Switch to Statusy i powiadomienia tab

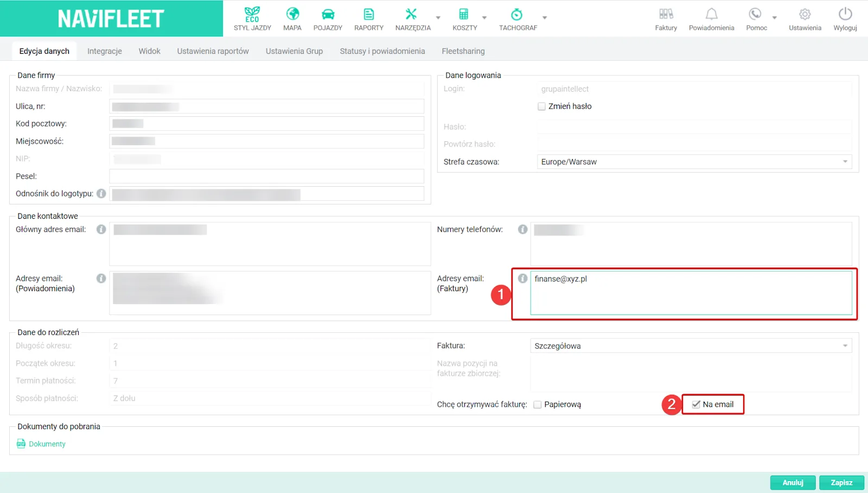(x=382, y=51)
